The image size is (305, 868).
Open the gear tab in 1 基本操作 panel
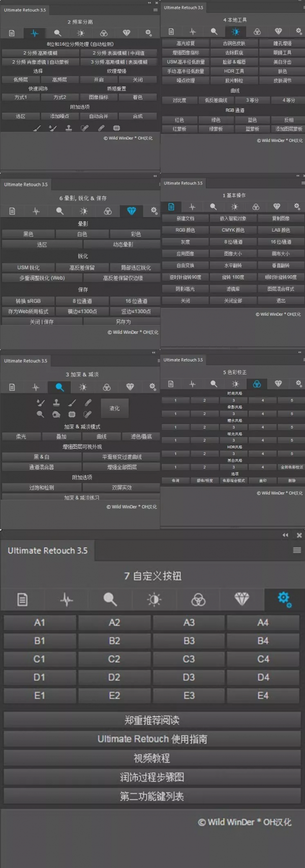click(x=297, y=207)
